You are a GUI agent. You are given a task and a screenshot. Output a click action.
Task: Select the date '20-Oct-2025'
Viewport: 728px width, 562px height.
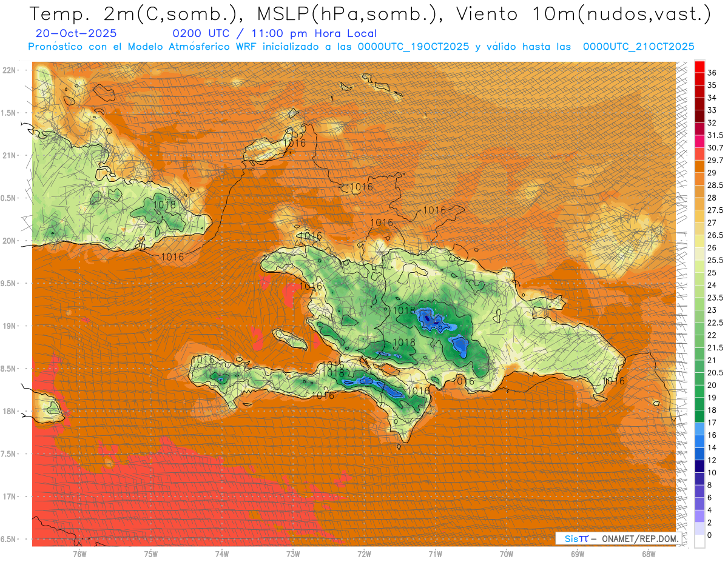click(x=76, y=33)
